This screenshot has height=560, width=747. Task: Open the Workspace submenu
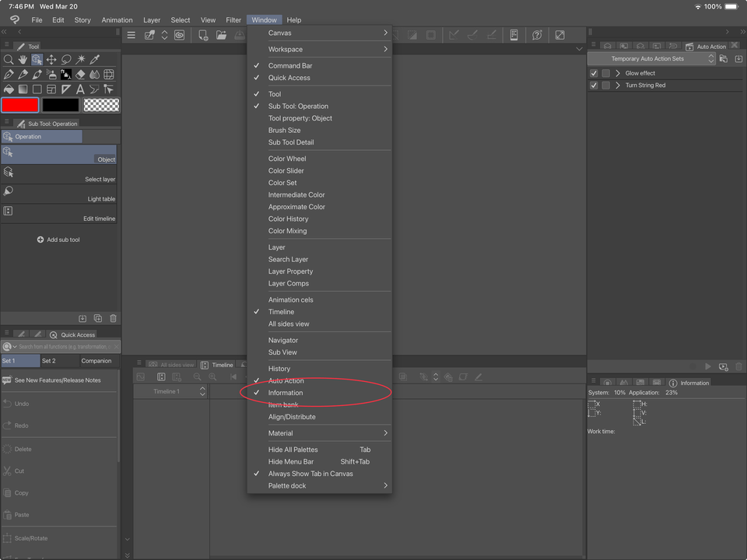(320, 50)
